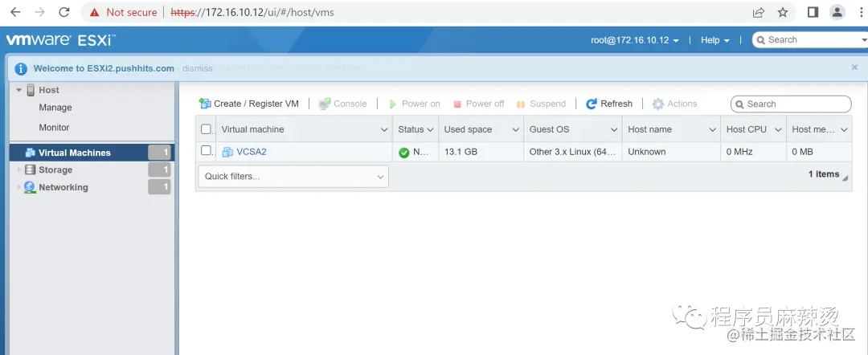Screen dimensions: 868x355
Task: Open the VCSA2 virtual machine link
Action: pyautogui.click(x=252, y=152)
